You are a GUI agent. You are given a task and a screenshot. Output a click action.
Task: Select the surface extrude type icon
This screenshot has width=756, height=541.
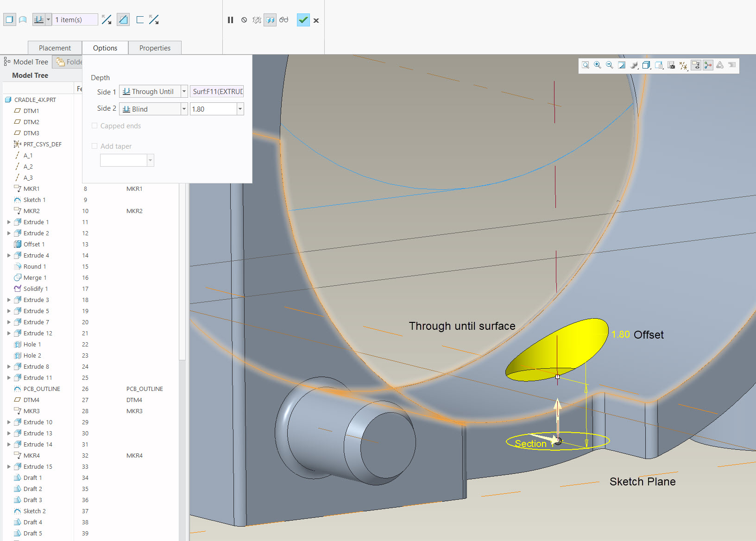[x=22, y=19]
